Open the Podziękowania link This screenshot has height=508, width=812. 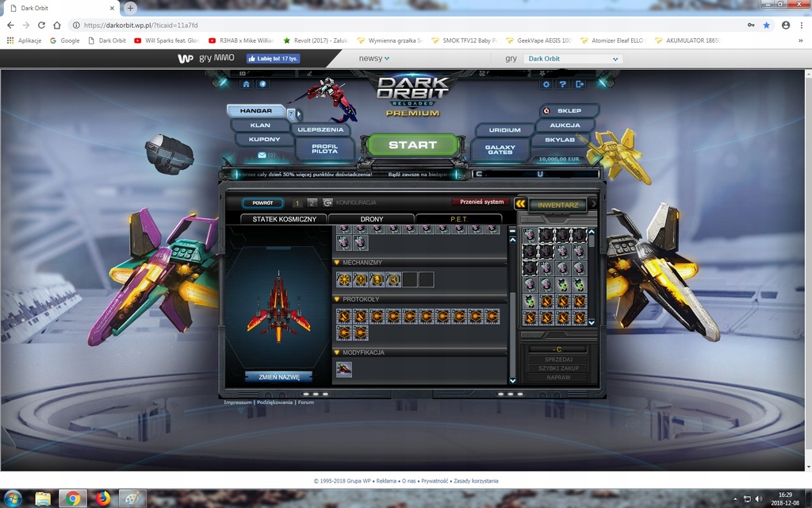point(274,402)
